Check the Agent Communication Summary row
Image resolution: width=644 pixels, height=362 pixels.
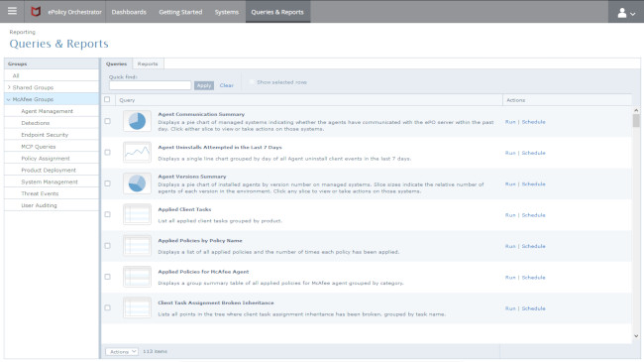click(108, 121)
